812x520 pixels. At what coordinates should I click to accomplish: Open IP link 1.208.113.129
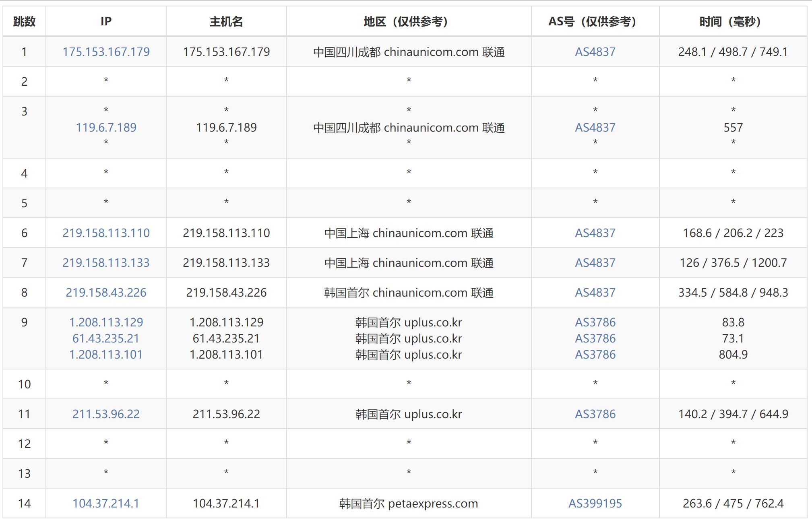coord(106,322)
